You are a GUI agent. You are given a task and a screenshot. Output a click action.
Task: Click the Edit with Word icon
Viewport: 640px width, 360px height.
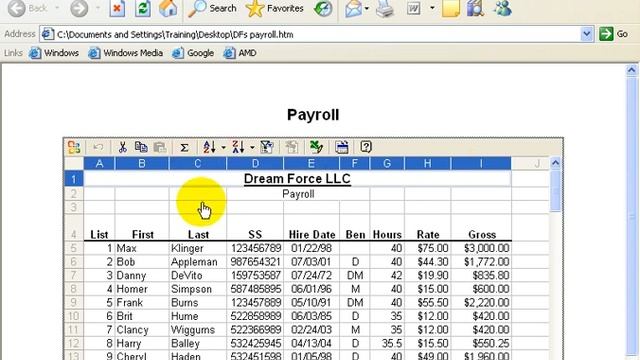pyautogui.click(x=413, y=8)
